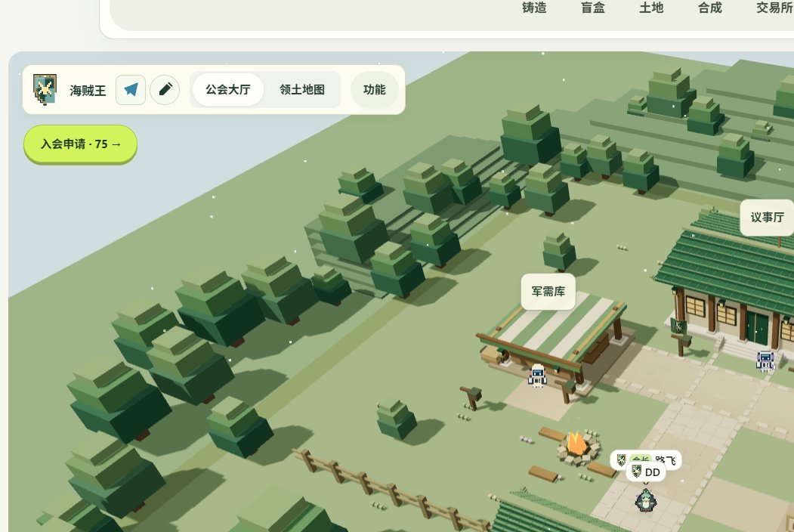Screen dimensions: 794x532
Task: Click the 军需库 building label
Action: click(x=548, y=292)
